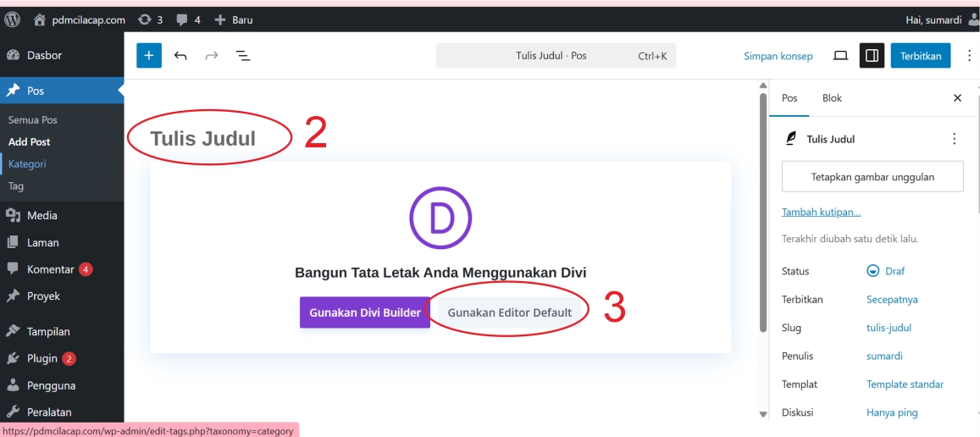
Task: Set publish date via Secepatnya
Action: (x=892, y=299)
